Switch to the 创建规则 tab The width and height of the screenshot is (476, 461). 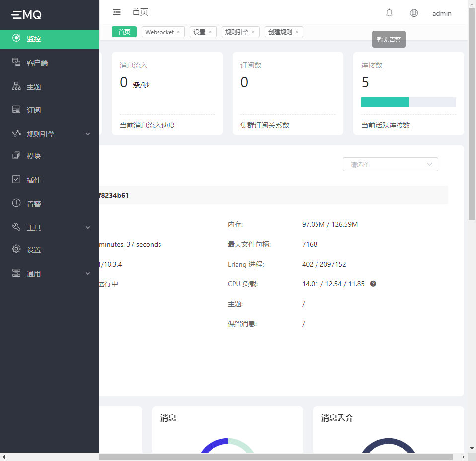(281, 31)
